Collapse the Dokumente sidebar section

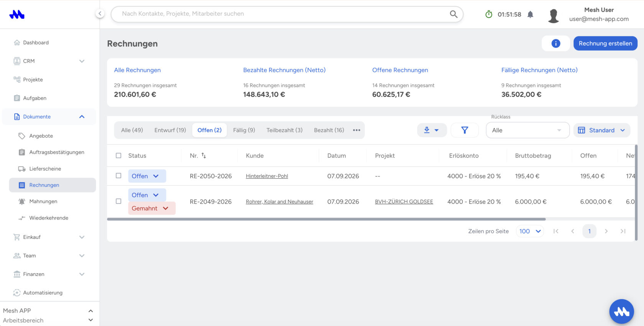tap(82, 117)
